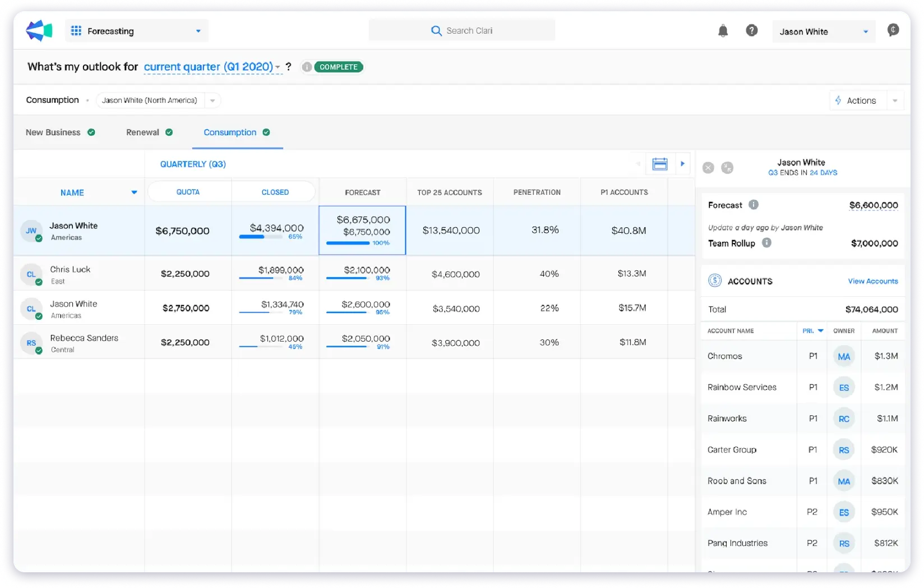Click the View Accounts link
The width and height of the screenshot is (924, 588).
(872, 281)
